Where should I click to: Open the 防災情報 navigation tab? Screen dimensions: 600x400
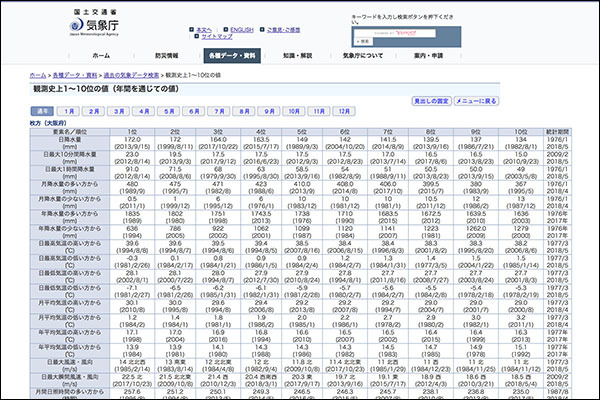[x=166, y=55]
